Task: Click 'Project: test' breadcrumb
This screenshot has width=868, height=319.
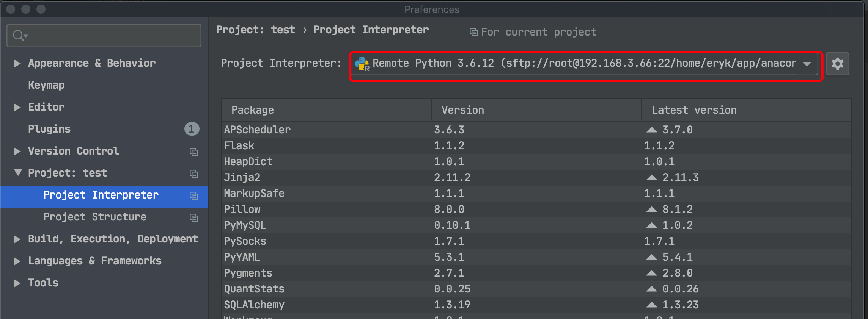Action: point(256,30)
